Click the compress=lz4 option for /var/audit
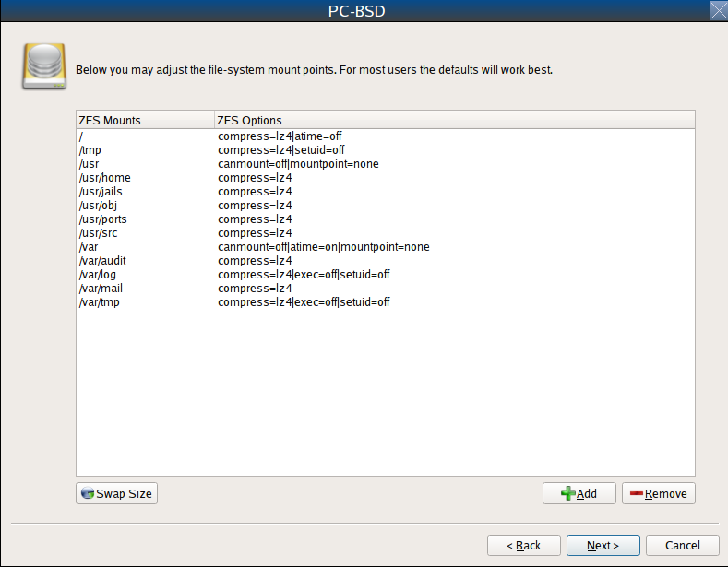This screenshot has width=728, height=567. 255,261
